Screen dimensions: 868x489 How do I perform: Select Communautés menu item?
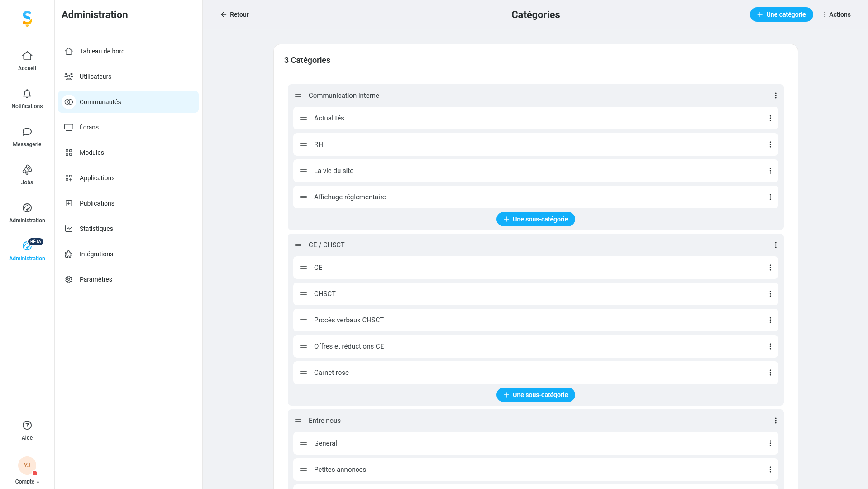tap(128, 102)
